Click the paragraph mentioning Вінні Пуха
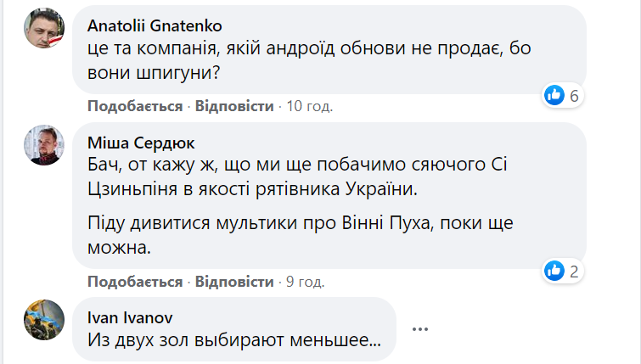Screen dimensions: 641x364 tap(302, 238)
